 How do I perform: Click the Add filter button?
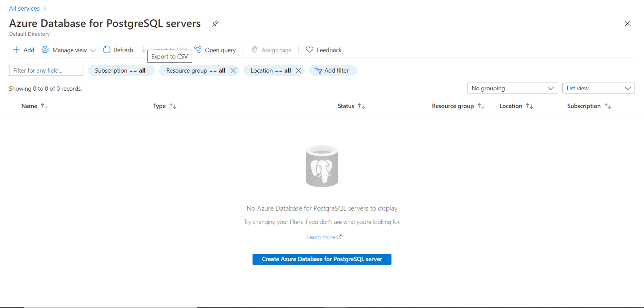pos(333,70)
